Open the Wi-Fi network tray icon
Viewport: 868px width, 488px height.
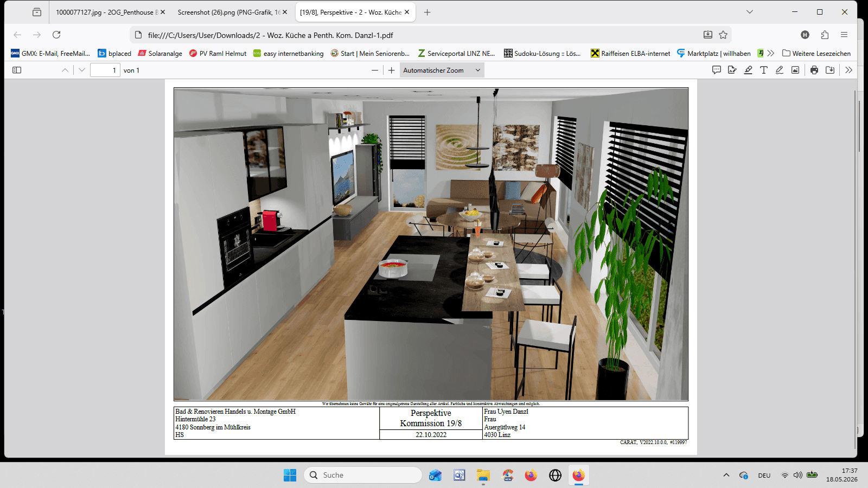(x=784, y=475)
